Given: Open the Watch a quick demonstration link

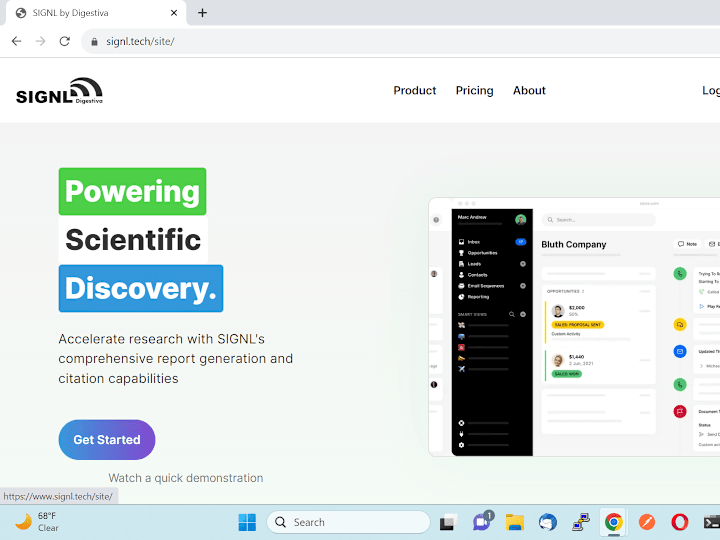Looking at the screenshot, I should click(x=186, y=478).
